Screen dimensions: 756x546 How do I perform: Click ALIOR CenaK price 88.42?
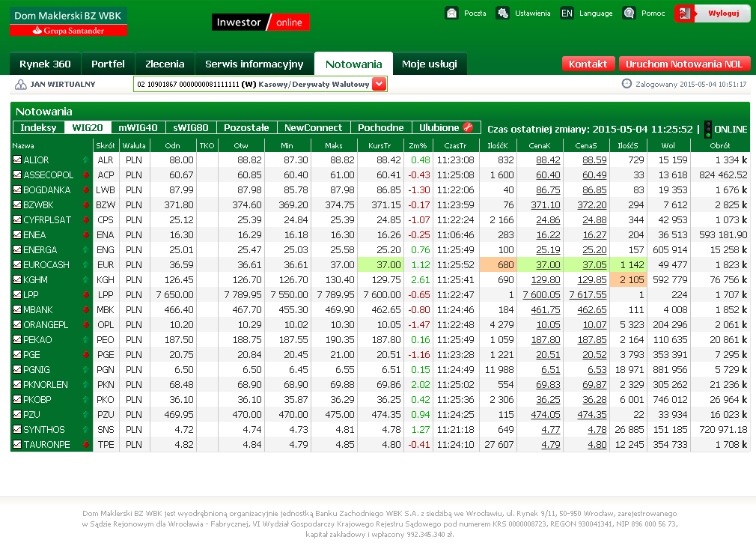pos(548,160)
